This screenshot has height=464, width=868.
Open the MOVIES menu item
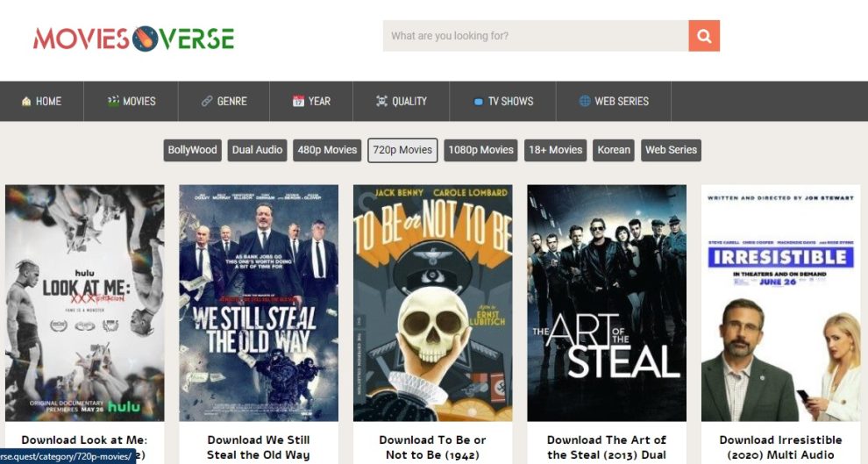pos(132,102)
